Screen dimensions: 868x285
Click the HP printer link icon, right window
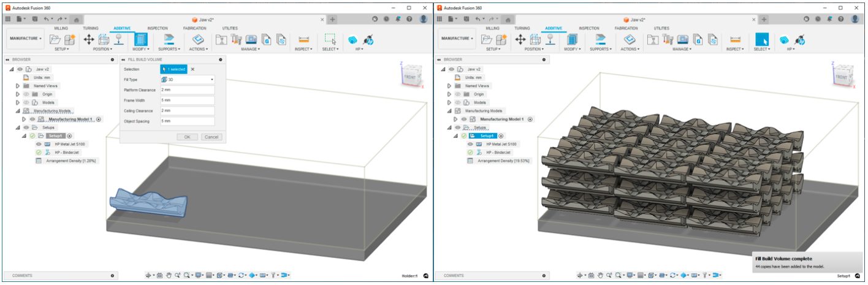[799, 40]
